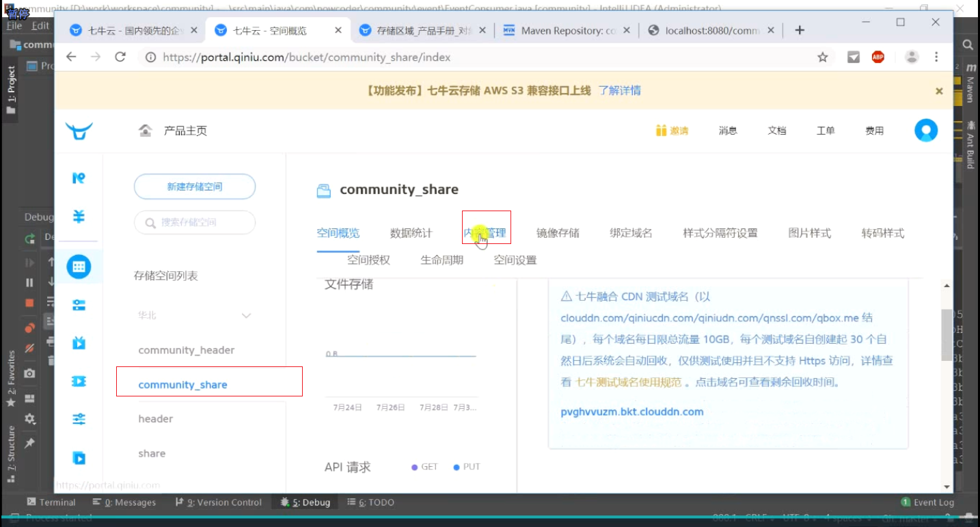Open 工单 in the top navigation
The image size is (980, 527).
pyautogui.click(x=826, y=131)
